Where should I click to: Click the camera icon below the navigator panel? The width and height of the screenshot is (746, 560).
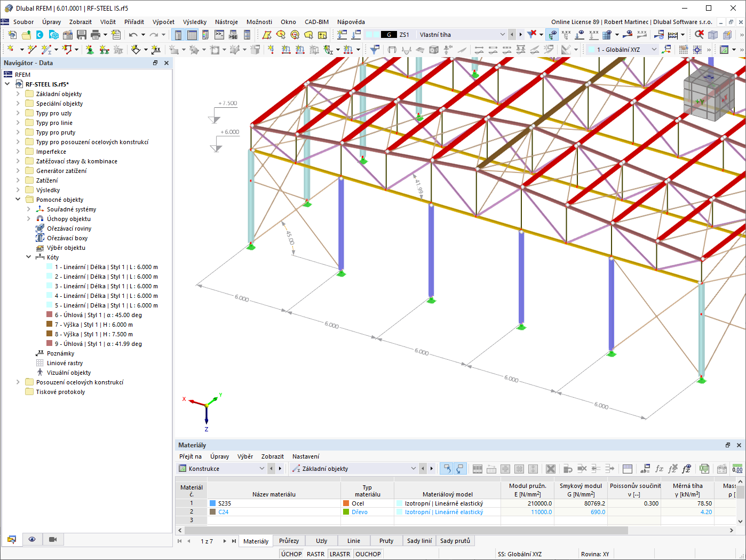(x=52, y=539)
